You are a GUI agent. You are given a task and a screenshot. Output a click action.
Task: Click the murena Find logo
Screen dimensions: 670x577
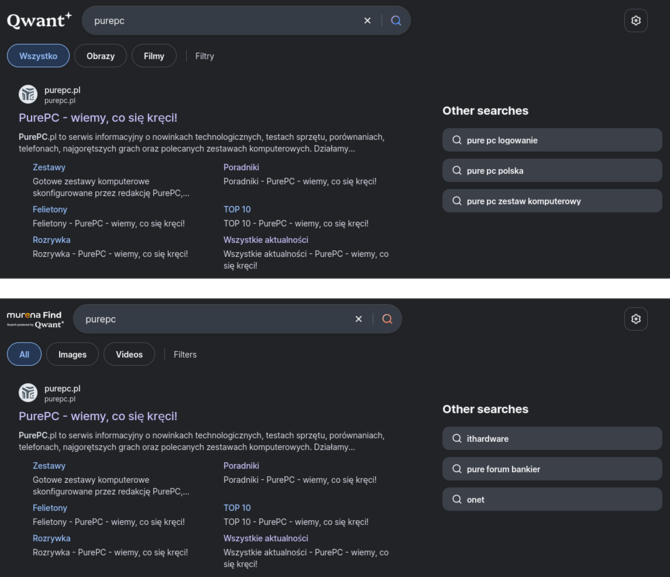pos(35,319)
